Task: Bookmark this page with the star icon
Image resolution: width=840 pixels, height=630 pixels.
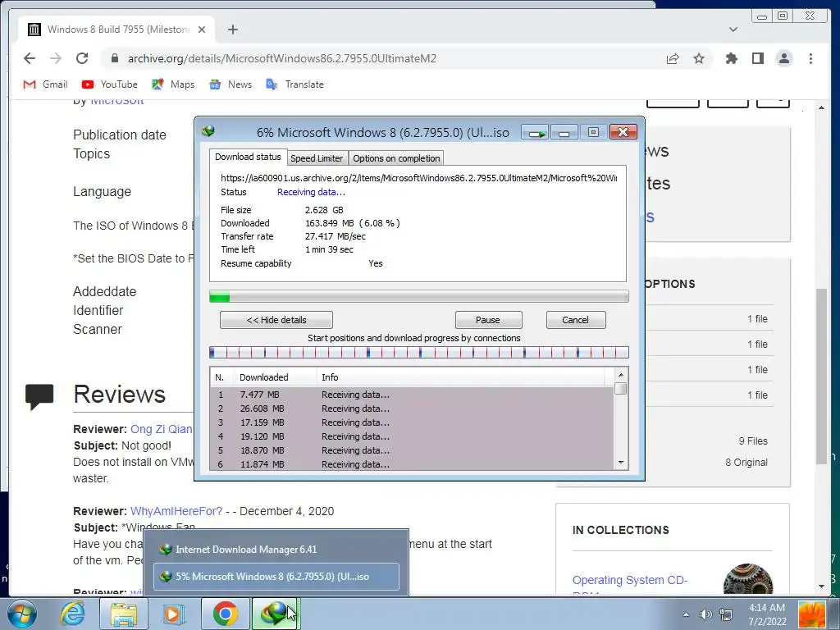Action: [x=699, y=58]
